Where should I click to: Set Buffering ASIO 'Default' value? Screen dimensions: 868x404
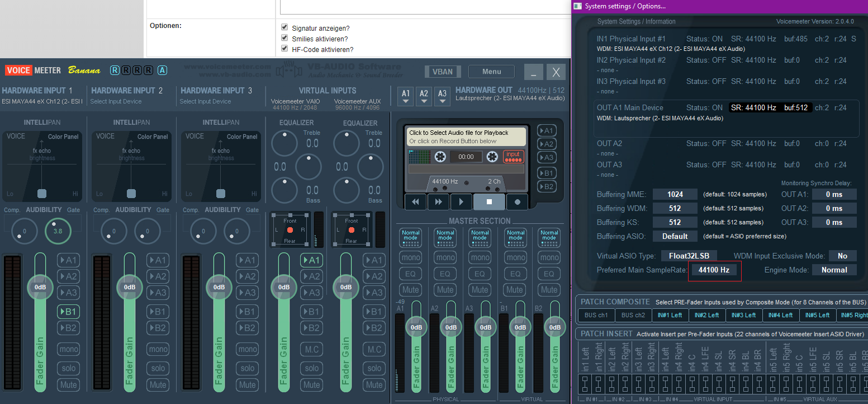(675, 236)
